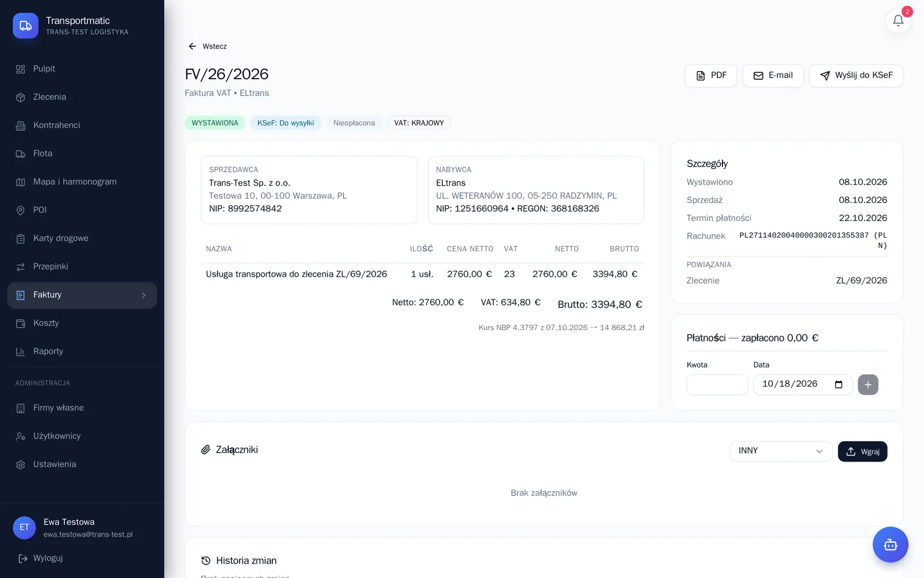Click the Firmy własne building icon
924x578 pixels.
click(x=21, y=408)
